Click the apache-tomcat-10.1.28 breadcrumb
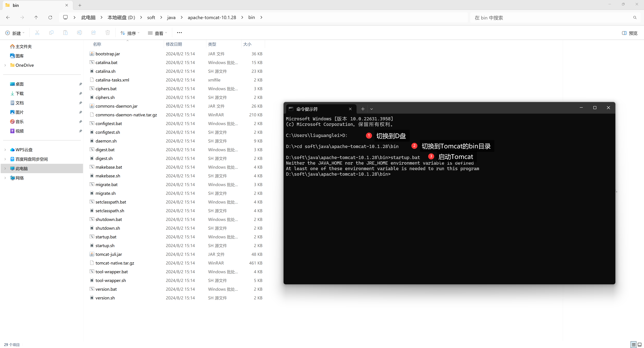Image resolution: width=644 pixels, height=348 pixels. tap(212, 17)
